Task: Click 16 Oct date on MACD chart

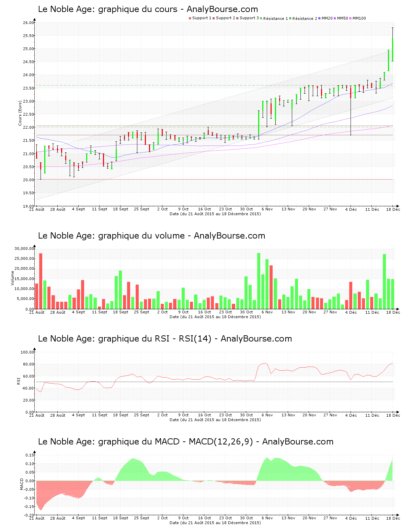Action: 204,518
